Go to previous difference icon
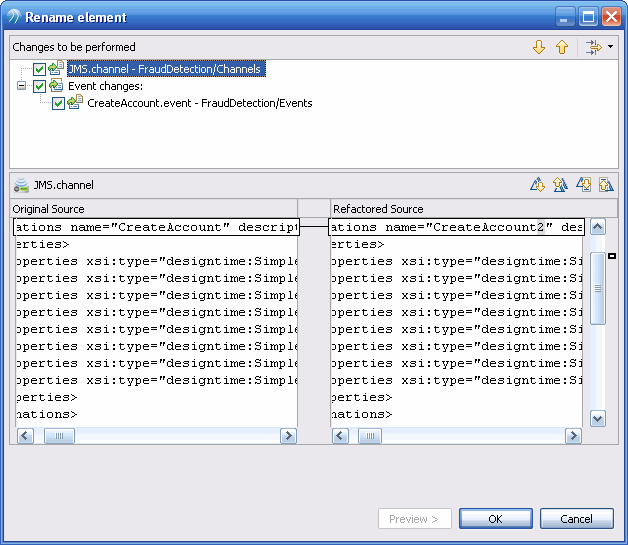 coord(560,185)
